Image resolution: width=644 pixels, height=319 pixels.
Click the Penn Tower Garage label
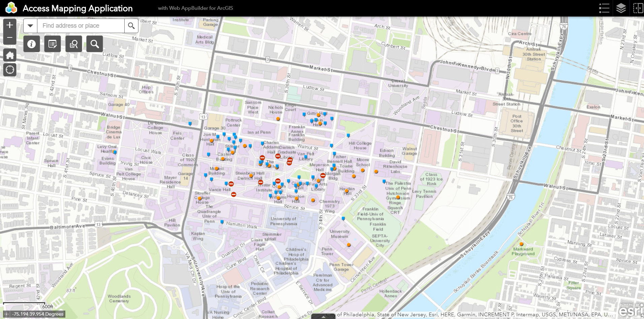coord(341,267)
